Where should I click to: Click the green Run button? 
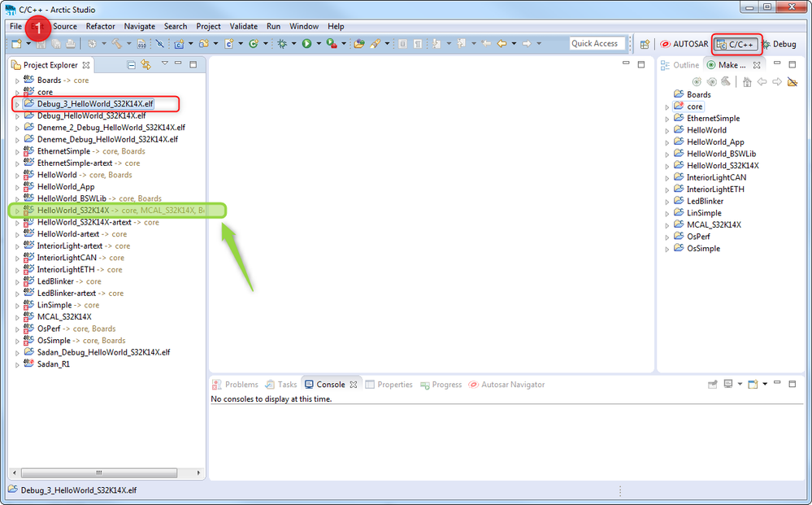[306, 44]
